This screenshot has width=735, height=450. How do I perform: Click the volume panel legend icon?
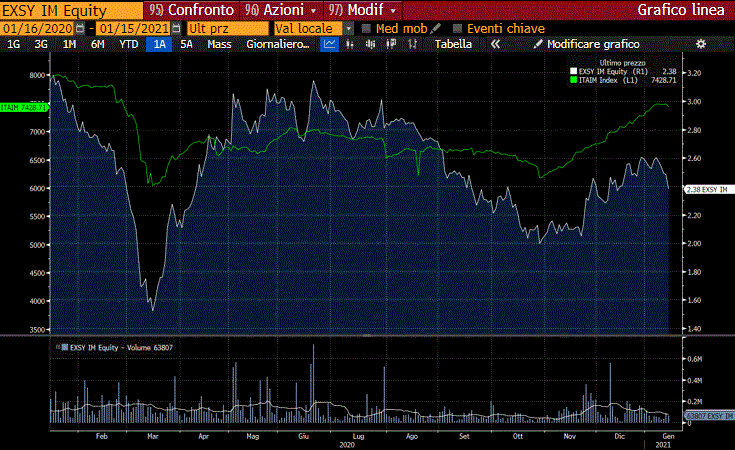[64, 347]
